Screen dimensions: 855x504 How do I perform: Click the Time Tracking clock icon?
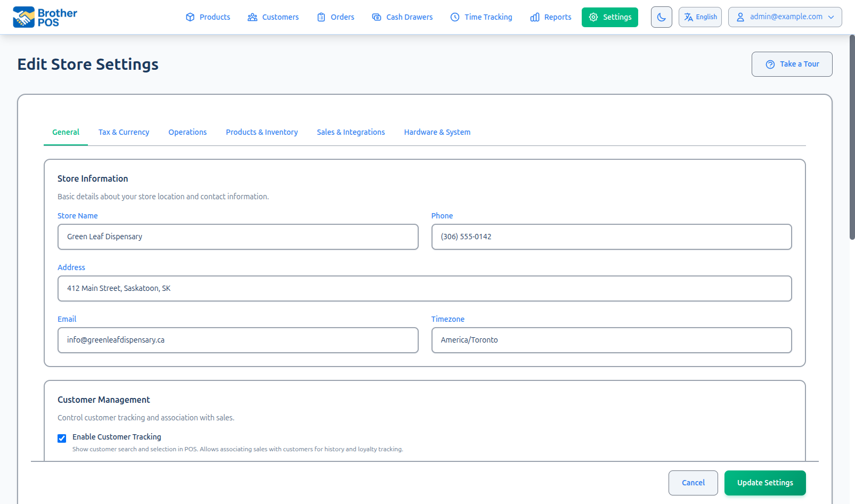tap(454, 17)
